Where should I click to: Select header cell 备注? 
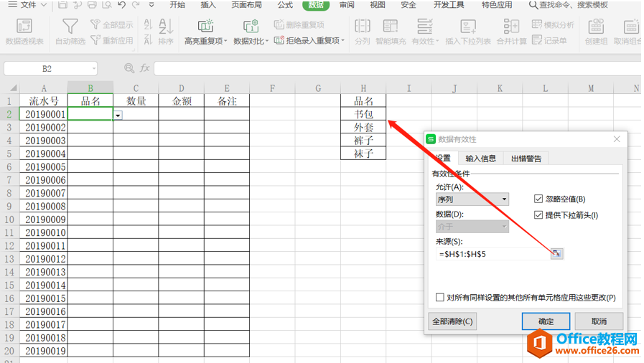pos(227,101)
